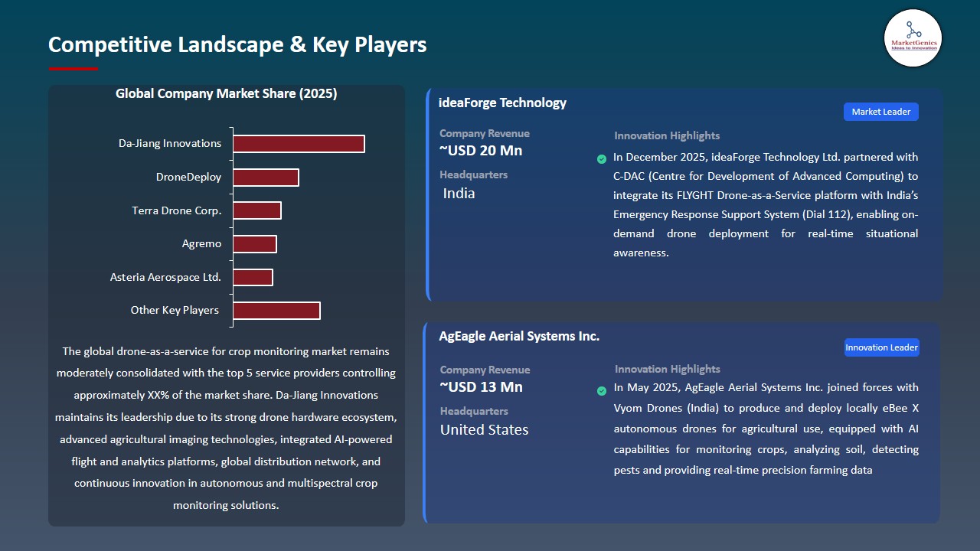The image size is (980, 551).
Task: Click the 'Asteria Aerospace Ltd.' axis label
Action: coord(165,277)
